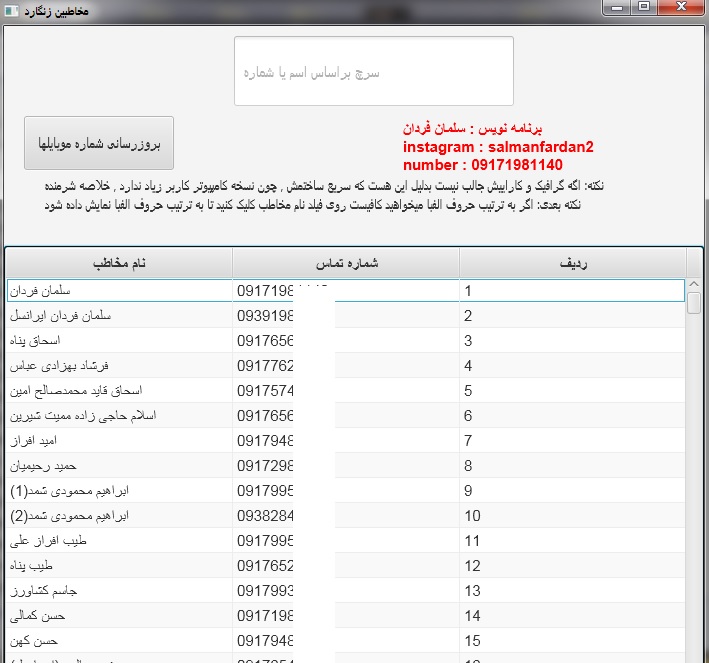The height and width of the screenshot is (663, 709).
Task: Click phone number cell starting 0939198
Action: (x=346, y=316)
